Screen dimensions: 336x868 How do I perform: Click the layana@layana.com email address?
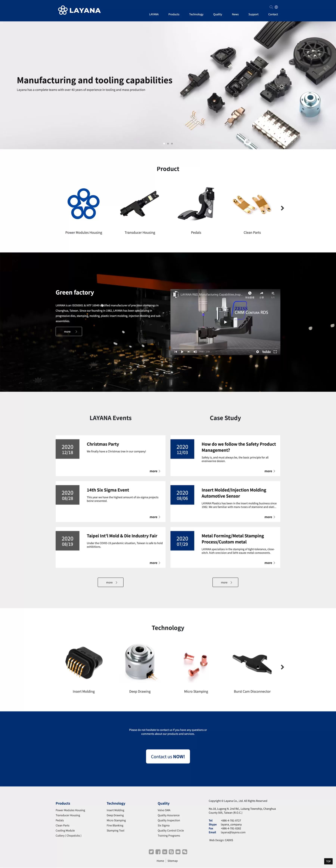pyautogui.click(x=233, y=832)
